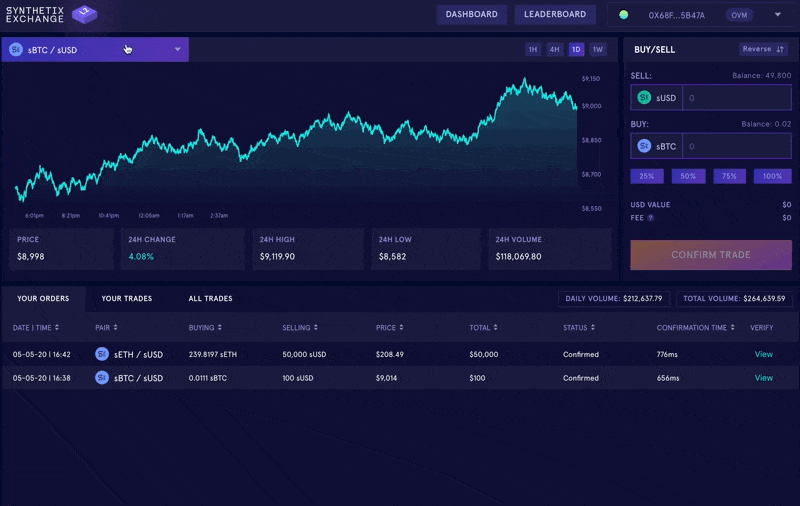This screenshot has height=506, width=800.
Task: Click the sBTC coin icon in pair selector
Action: 16,49
